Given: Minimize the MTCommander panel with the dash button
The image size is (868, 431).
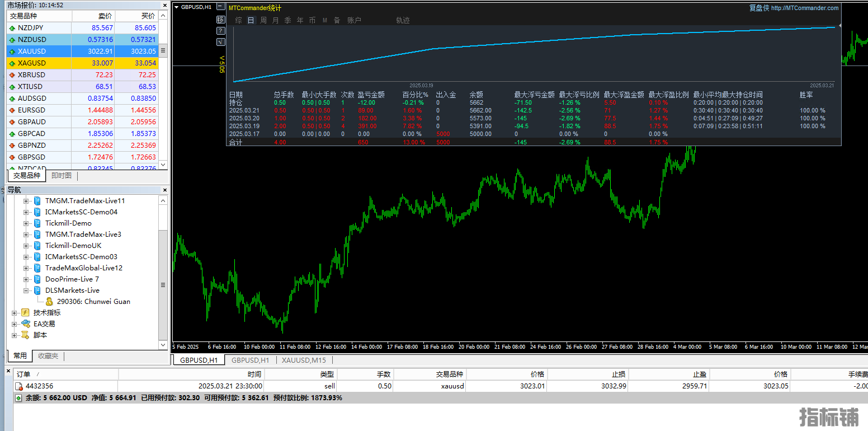Looking at the screenshot, I should click(220, 8).
